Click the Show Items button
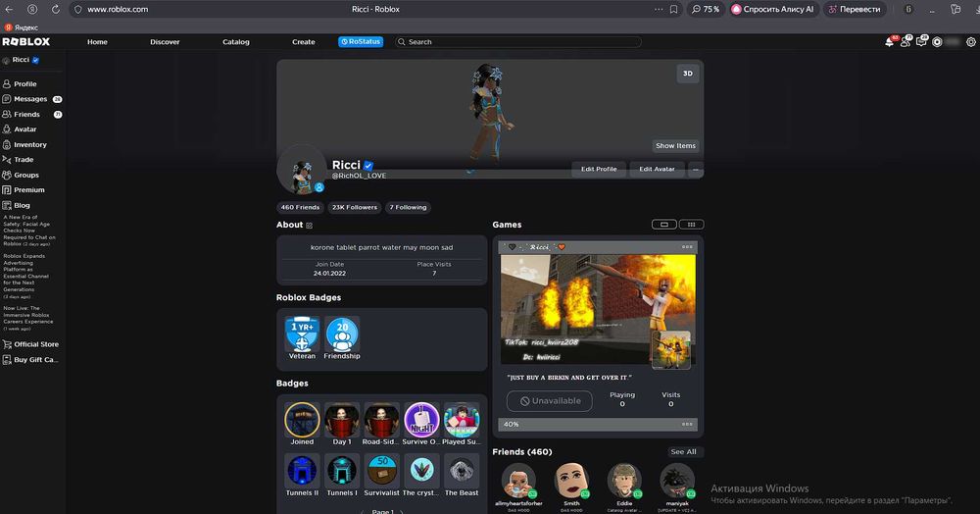This screenshot has height=514, width=980. (x=675, y=146)
